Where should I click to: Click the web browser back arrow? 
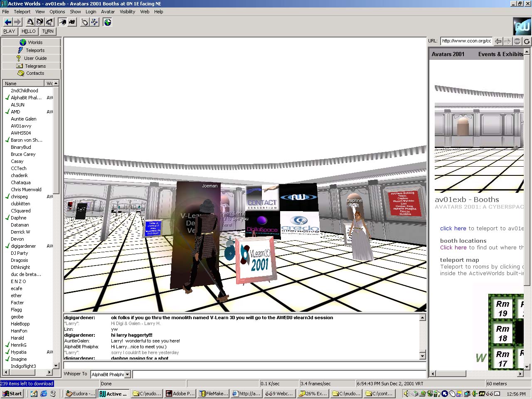(x=498, y=41)
